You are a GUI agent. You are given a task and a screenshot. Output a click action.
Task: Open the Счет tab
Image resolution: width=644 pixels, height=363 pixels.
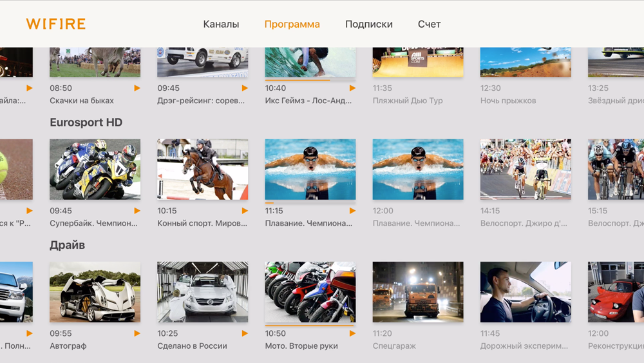(x=429, y=25)
